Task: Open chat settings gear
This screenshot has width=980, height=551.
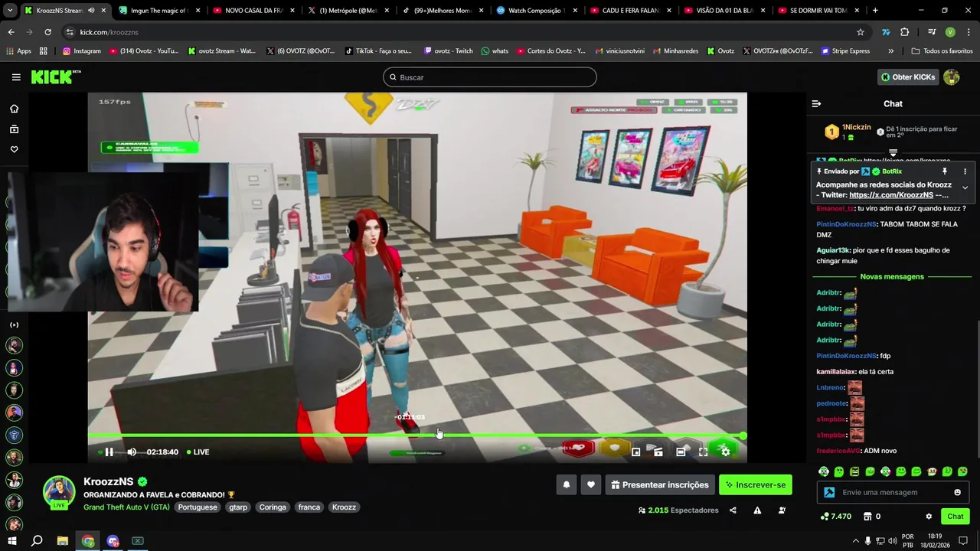Action: click(x=929, y=517)
